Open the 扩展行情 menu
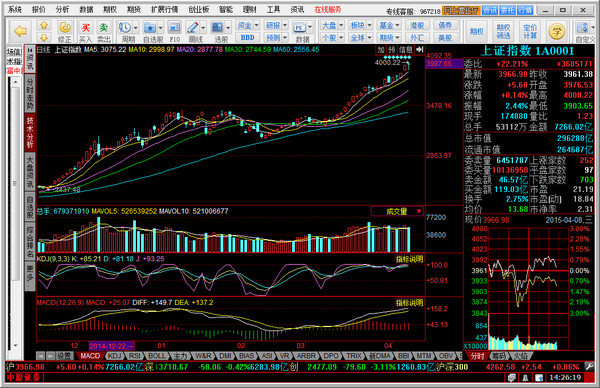Screen dimensions: 600x388 pos(165,10)
